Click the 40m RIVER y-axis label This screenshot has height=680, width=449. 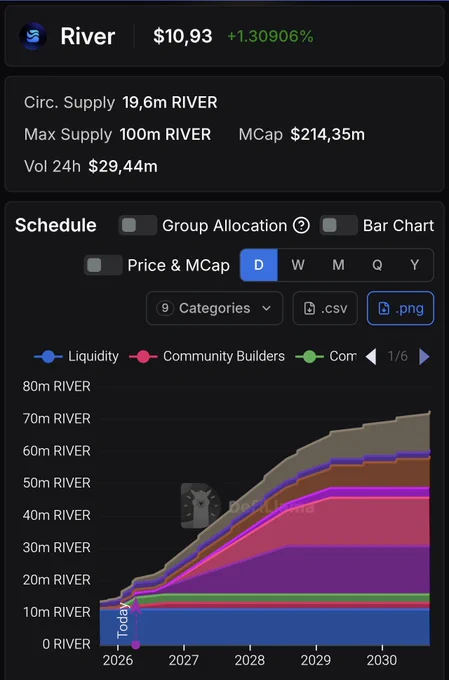pos(56,515)
